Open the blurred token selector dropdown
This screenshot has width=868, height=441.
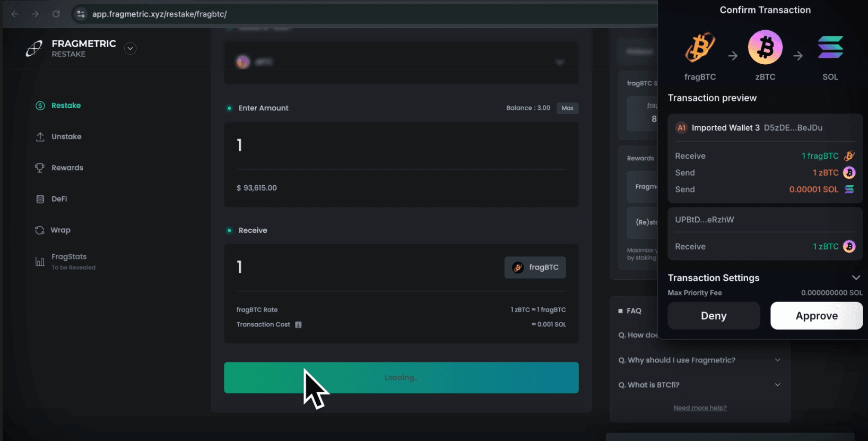401,62
